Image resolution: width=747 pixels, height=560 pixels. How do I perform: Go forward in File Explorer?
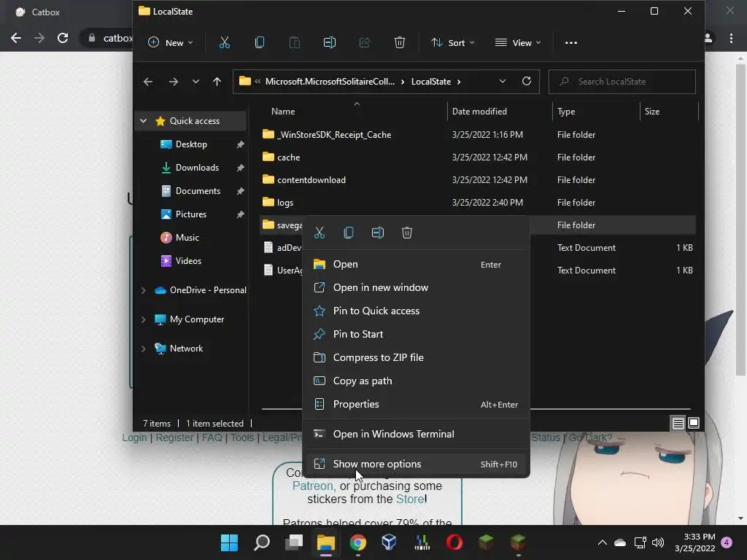[x=174, y=82]
